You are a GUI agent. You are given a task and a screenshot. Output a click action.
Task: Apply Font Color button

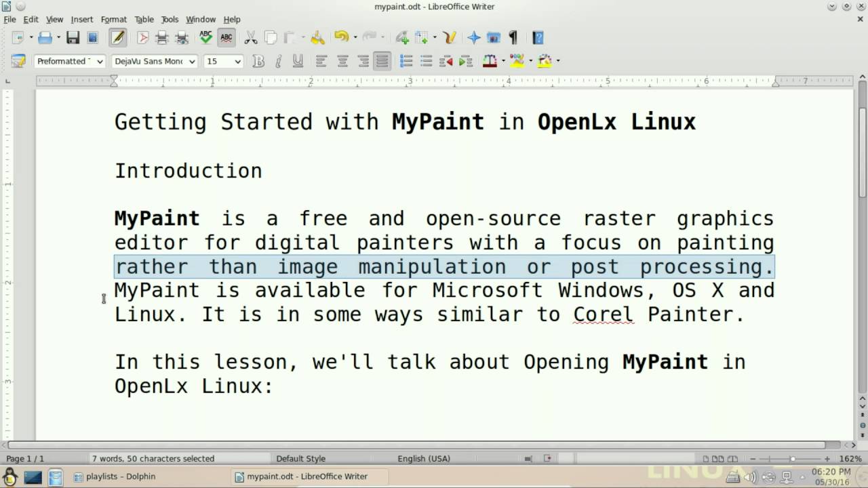(x=490, y=61)
